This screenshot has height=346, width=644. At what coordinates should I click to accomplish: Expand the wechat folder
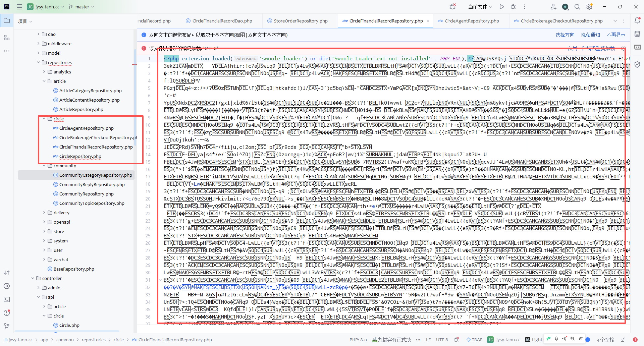click(x=44, y=259)
